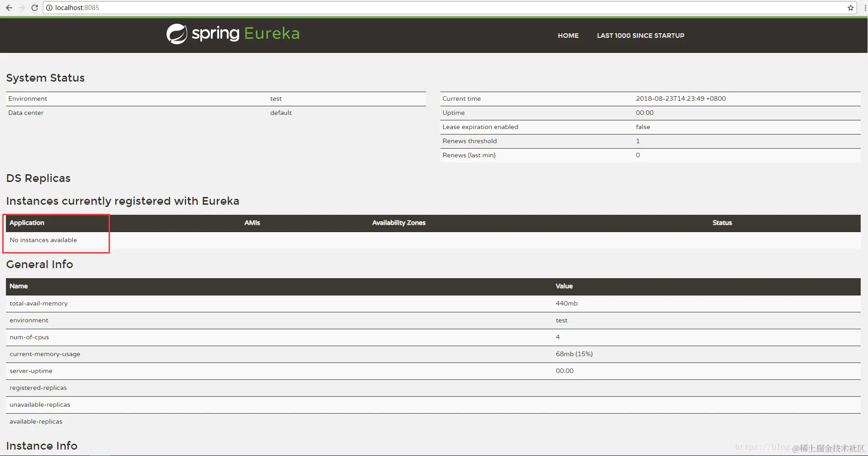The image size is (868, 456).
Task: Click the AMIs column header
Action: pos(252,223)
